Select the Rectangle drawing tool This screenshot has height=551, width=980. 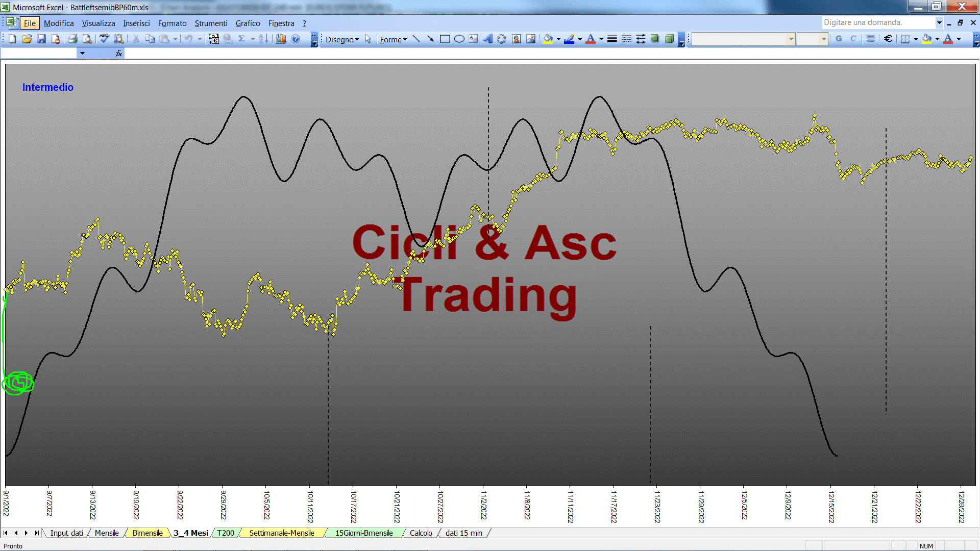coord(445,39)
